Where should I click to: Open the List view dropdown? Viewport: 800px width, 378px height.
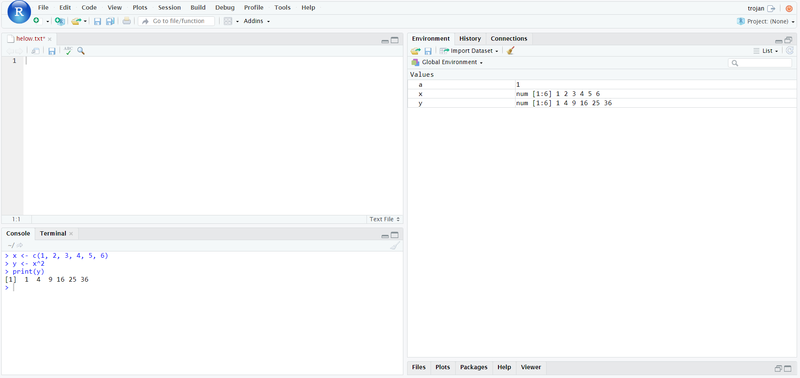pyautogui.click(x=766, y=51)
